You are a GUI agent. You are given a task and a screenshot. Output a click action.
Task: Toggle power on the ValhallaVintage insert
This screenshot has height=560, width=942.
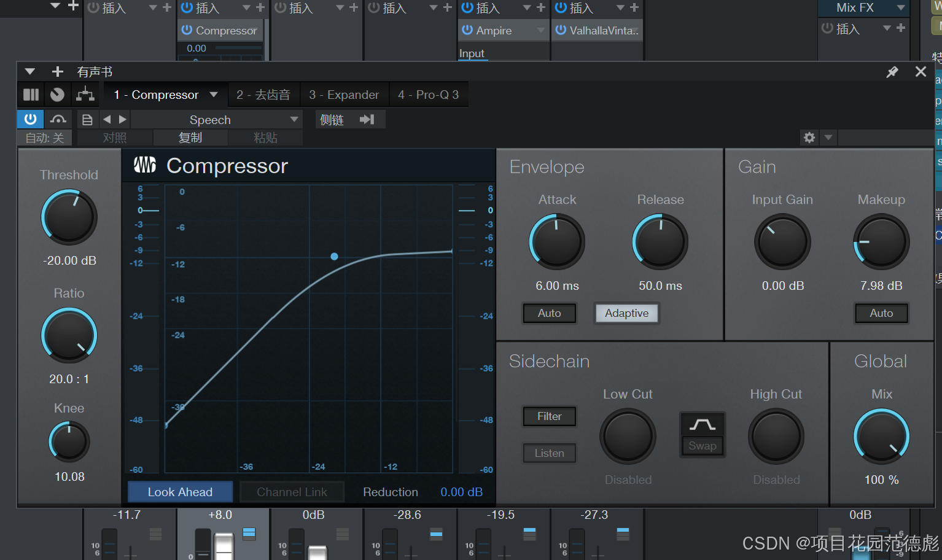tap(561, 29)
